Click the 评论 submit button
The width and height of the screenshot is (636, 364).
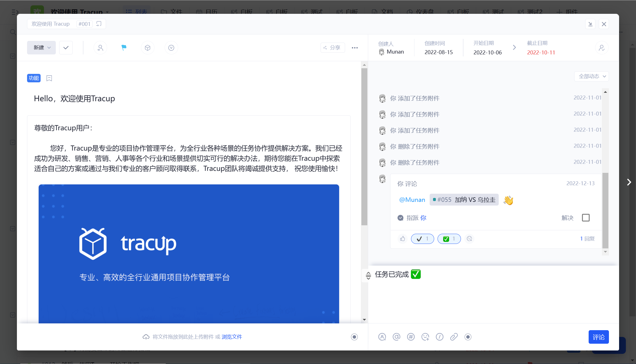(x=599, y=337)
